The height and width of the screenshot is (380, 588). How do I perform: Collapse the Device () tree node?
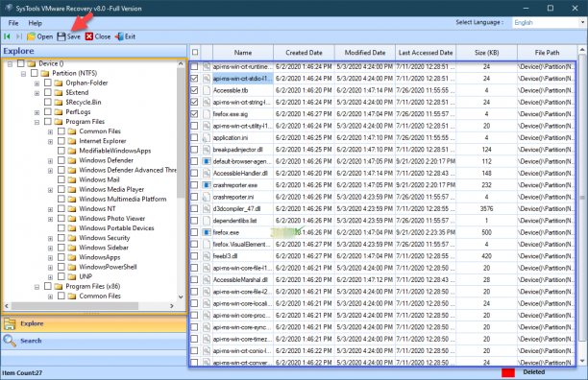[x=11, y=64]
